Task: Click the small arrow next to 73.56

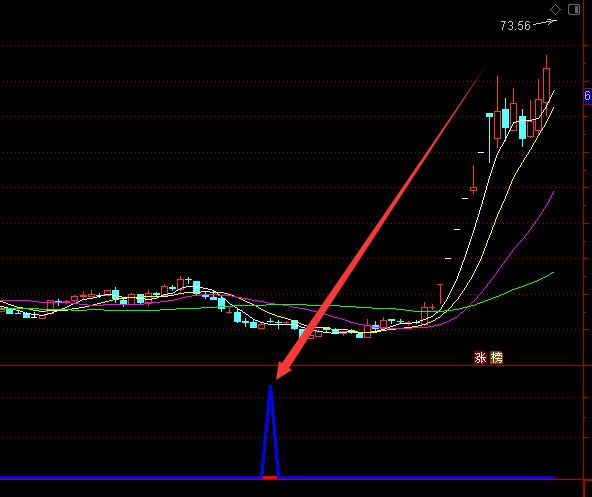Action: click(x=545, y=23)
